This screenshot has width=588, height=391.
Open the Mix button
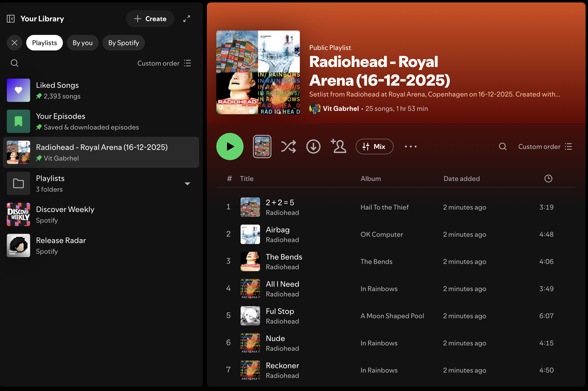point(374,147)
